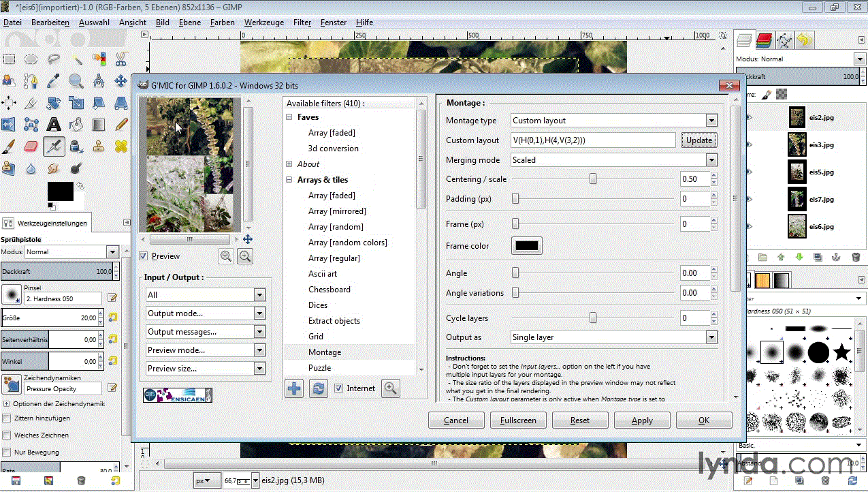The image size is (868, 492).
Task: Open the Output messages dropdown
Action: coord(206,332)
